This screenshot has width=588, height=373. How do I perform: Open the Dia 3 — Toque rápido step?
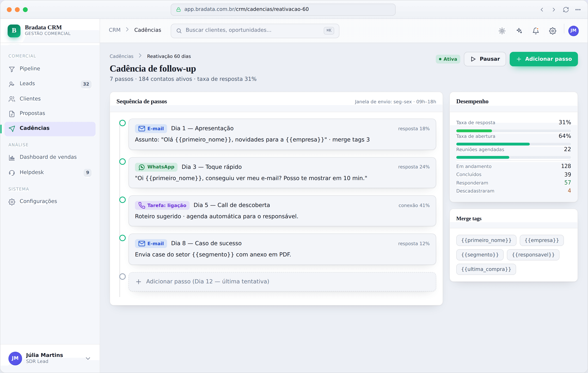282,173
